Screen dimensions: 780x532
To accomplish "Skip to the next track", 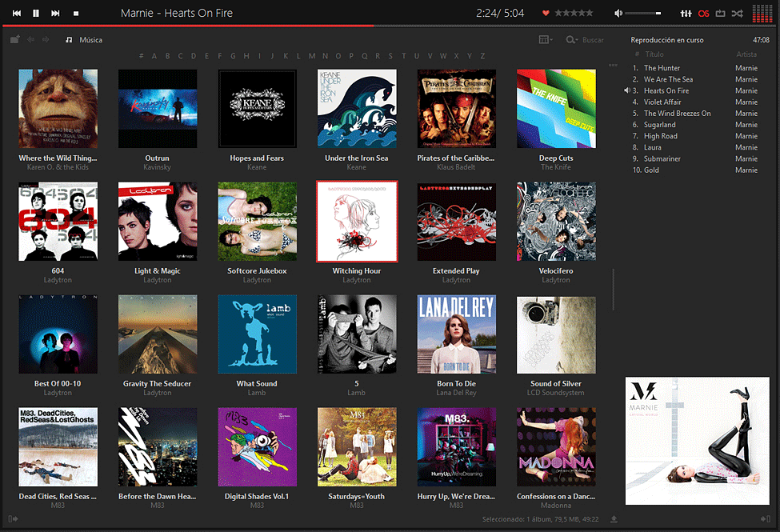I will [x=55, y=14].
